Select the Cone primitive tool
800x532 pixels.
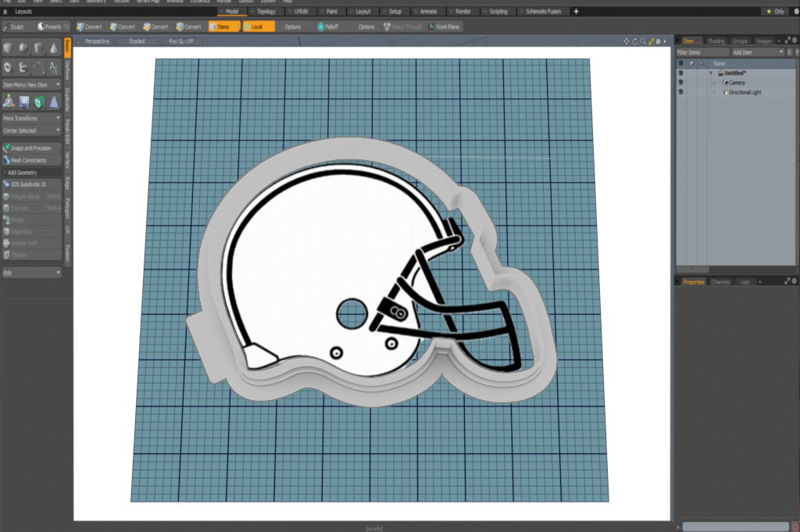pos(54,48)
